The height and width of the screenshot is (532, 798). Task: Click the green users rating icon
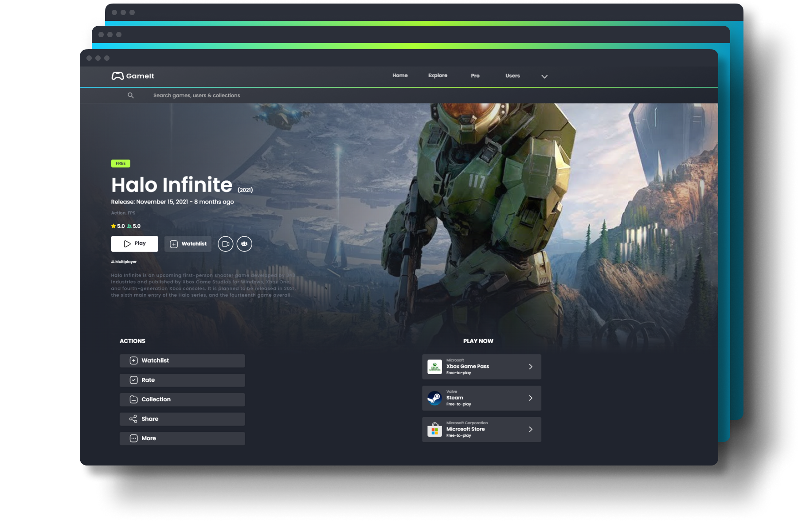[129, 226]
